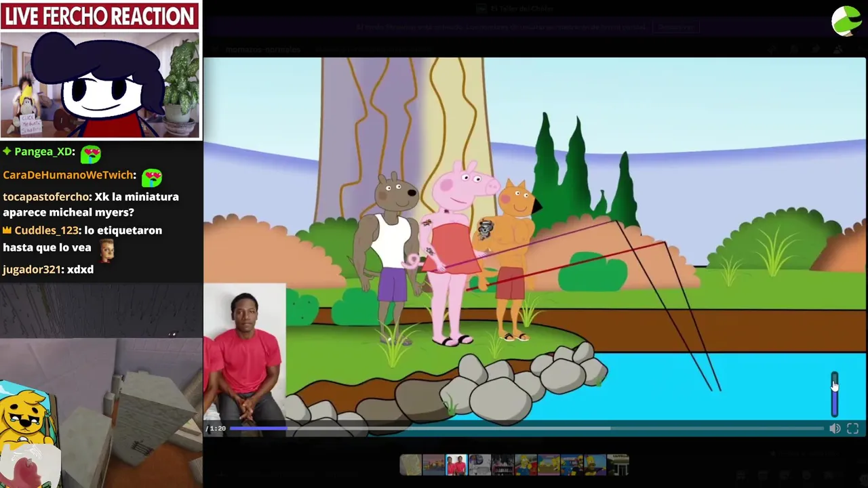Viewport: 868px width, 488px height.
Task: Click the heart-eyes emote in Pangea_XD's message
Action: [90, 154]
